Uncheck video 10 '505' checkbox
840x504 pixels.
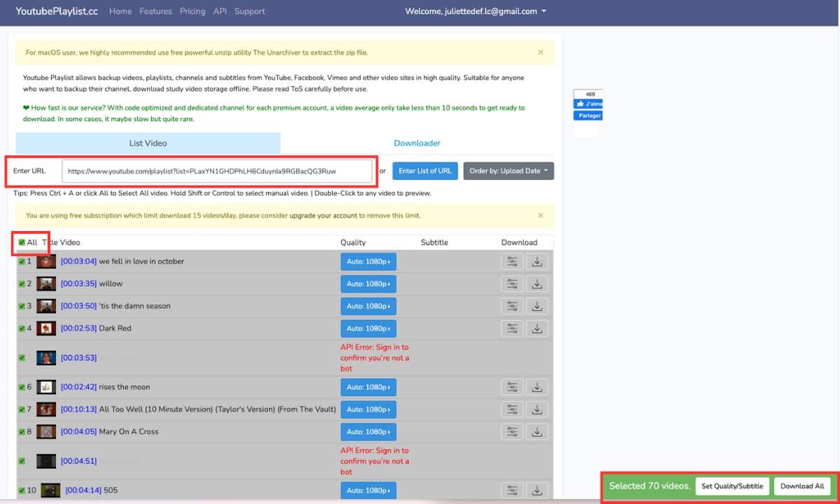point(22,491)
